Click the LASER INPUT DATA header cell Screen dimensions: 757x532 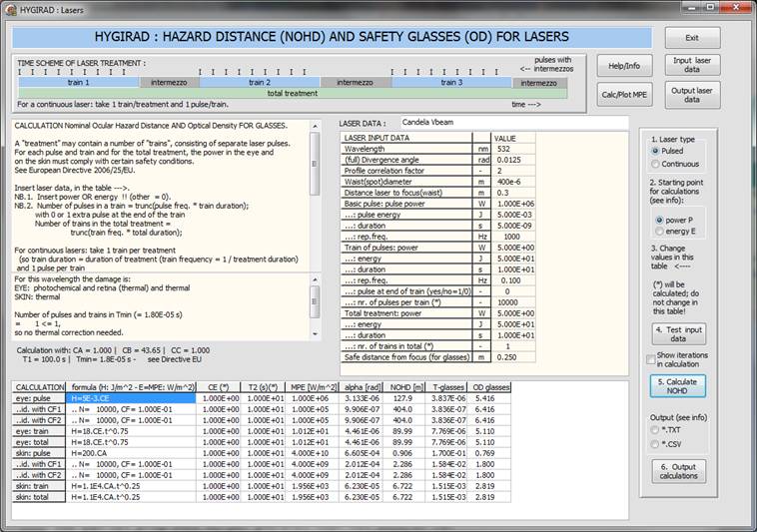(406, 138)
